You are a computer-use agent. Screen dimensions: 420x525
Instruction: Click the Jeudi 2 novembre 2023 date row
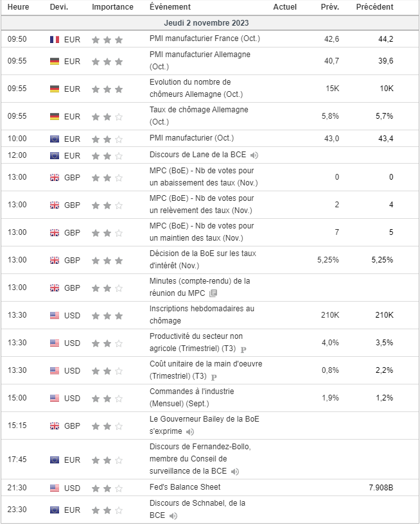(x=210, y=22)
